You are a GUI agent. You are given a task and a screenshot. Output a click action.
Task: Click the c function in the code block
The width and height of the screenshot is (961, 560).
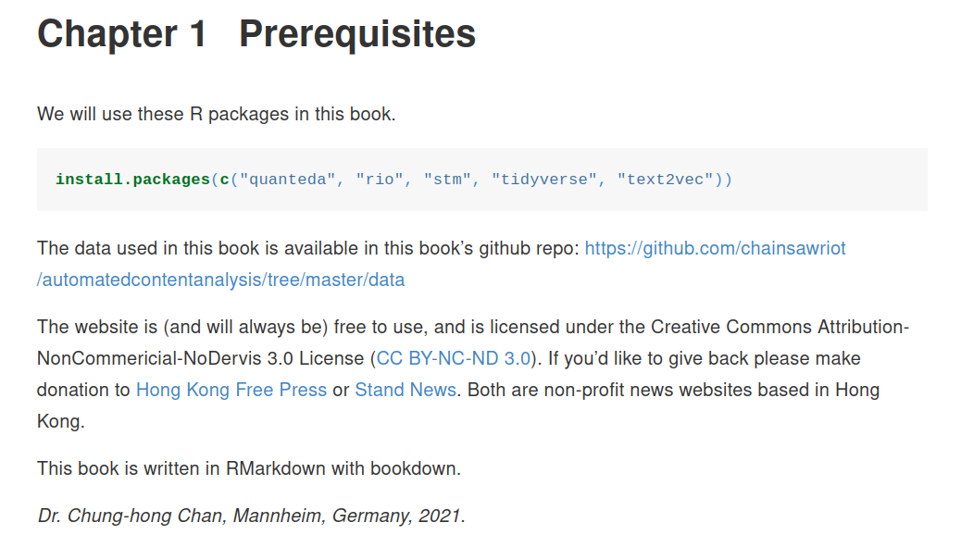(x=224, y=180)
